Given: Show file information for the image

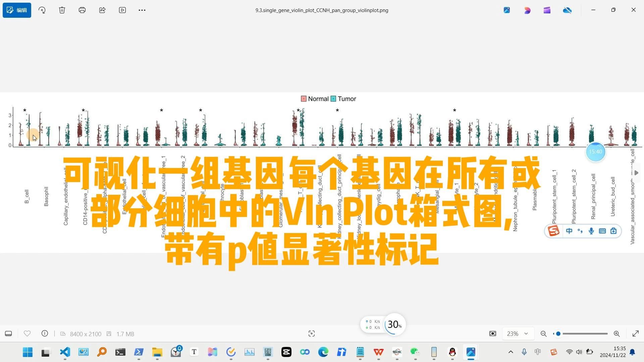Looking at the screenshot, I should coord(45,334).
